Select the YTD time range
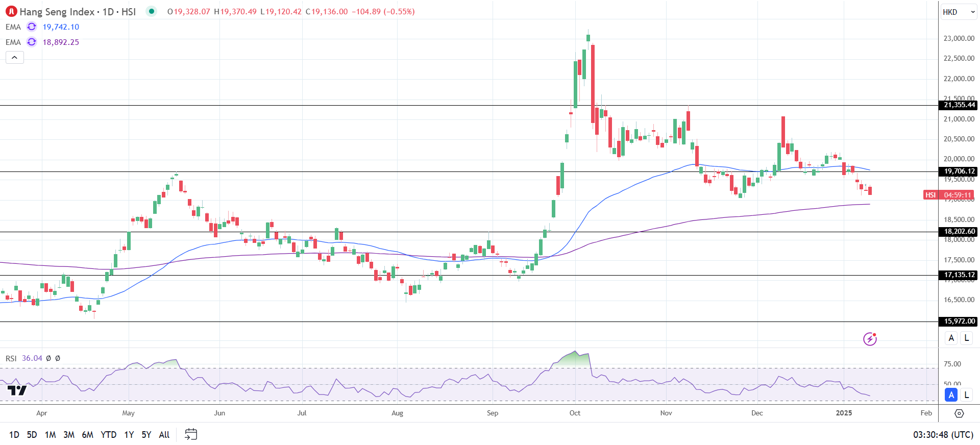The width and height of the screenshot is (980, 445). (109, 435)
